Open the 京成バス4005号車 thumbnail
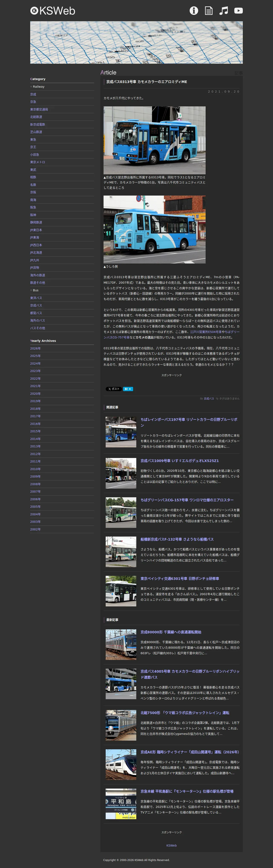 [x=121, y=684]
